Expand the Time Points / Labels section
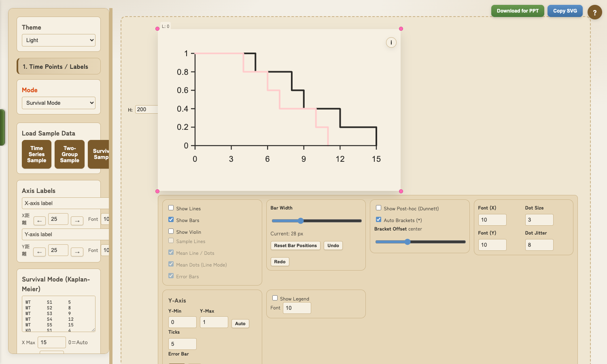The height and width of the screenshot is (364, 607). 59,66
